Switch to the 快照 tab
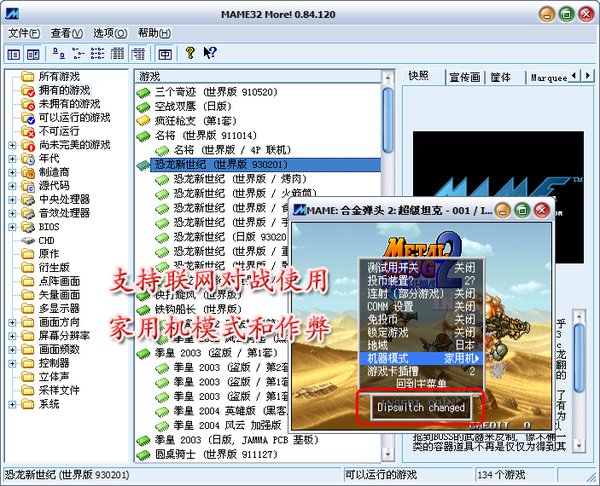600x486 pixels. point(419,76)
